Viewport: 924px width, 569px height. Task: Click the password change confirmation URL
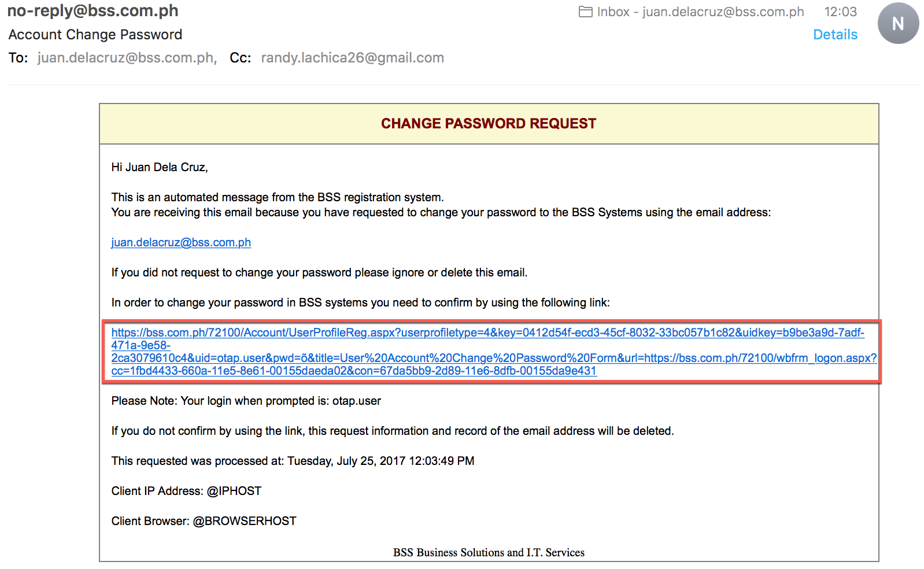(494, 352)
